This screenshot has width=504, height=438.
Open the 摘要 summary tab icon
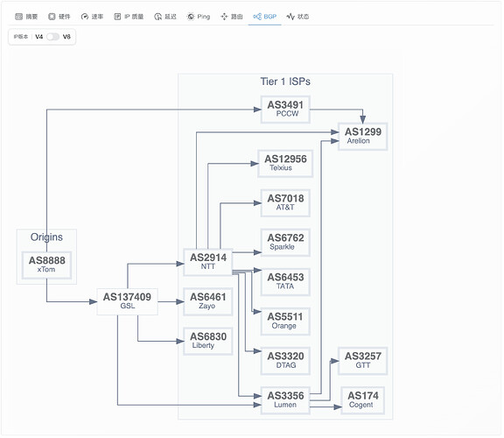(19, 17)
